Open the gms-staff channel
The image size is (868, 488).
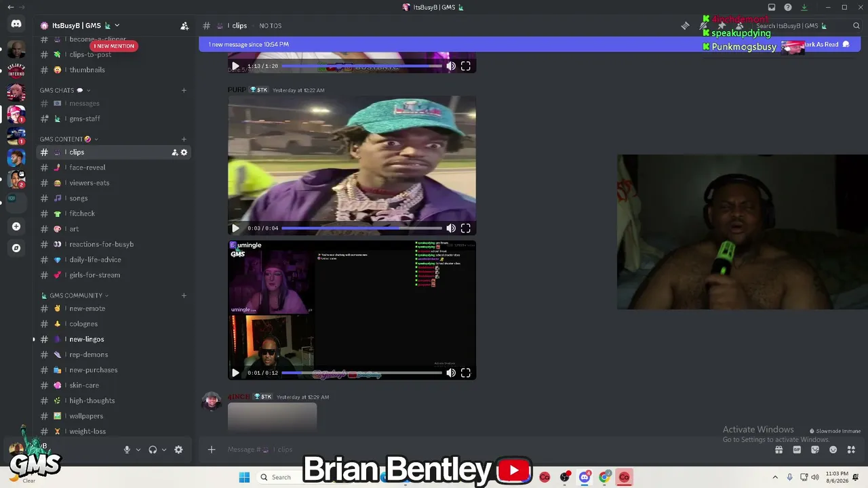coord(113,119)
